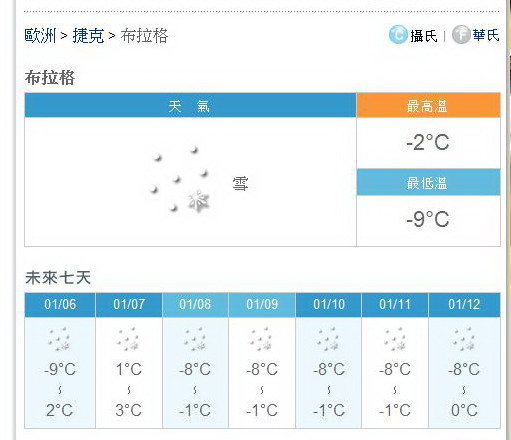Click the 01/08 snow forecast icon

point(195,339)
